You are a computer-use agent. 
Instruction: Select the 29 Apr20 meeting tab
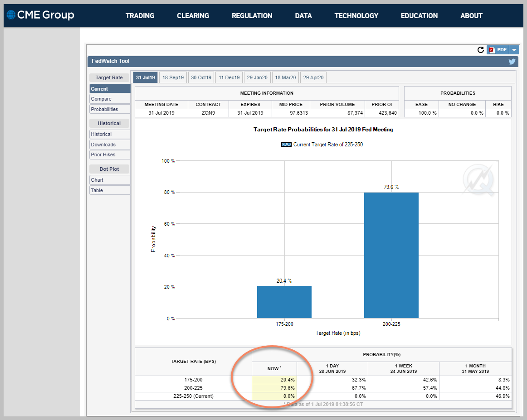pos(313,77)
